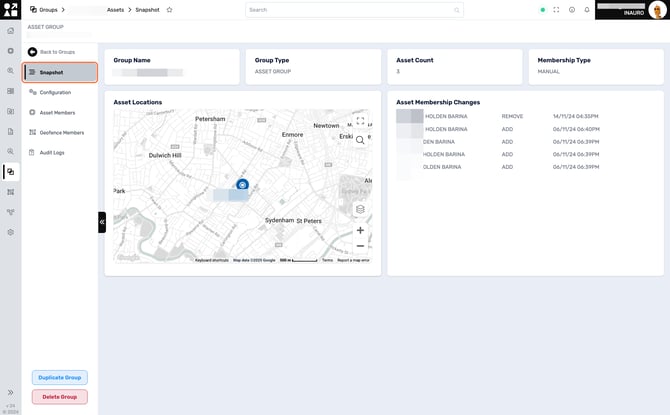The width and height of the screenshot is (670, 415).
Task: Select the active Groups icon in left rail
Action: click(11, 172)
